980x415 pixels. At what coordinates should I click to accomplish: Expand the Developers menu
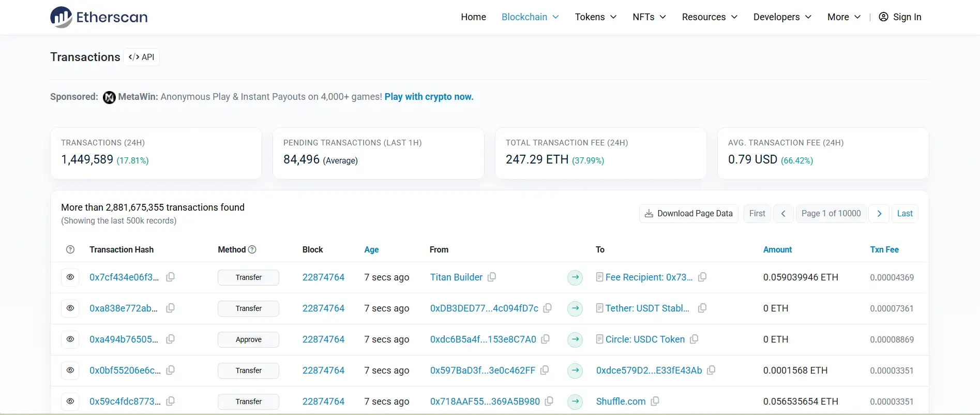tap(782, 17)
